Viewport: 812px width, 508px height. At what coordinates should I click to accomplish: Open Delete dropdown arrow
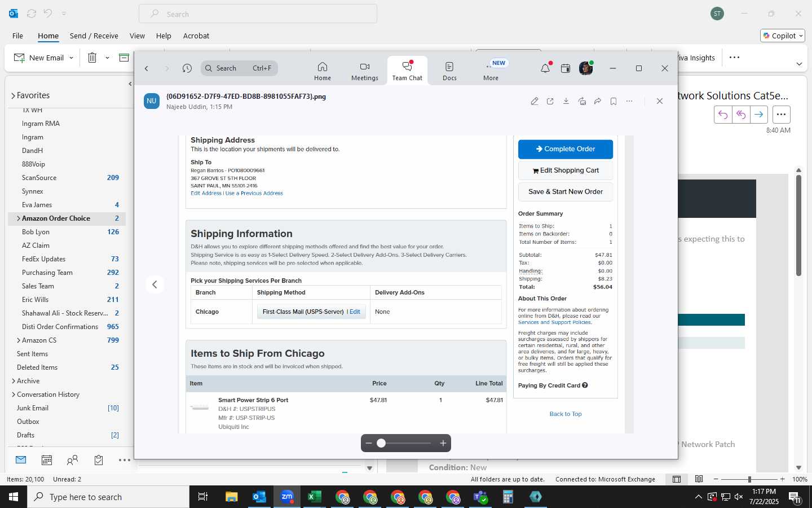point(107,58)
